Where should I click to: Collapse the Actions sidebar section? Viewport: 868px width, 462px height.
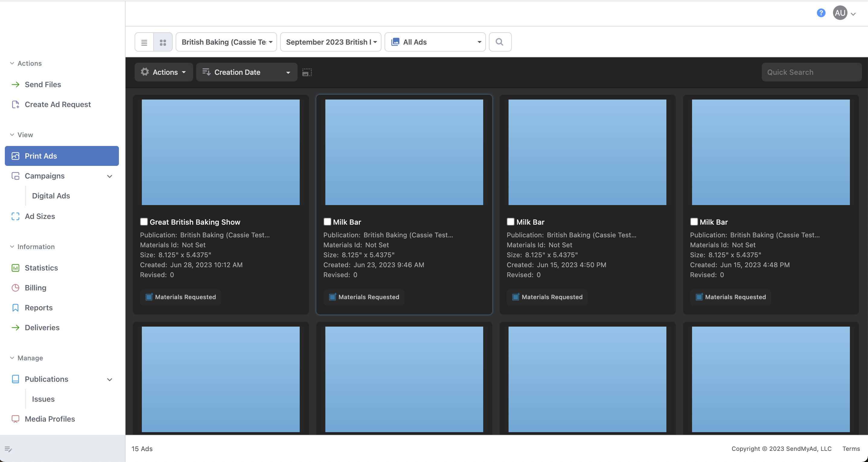pyautogui.click(x=26, y=63)
